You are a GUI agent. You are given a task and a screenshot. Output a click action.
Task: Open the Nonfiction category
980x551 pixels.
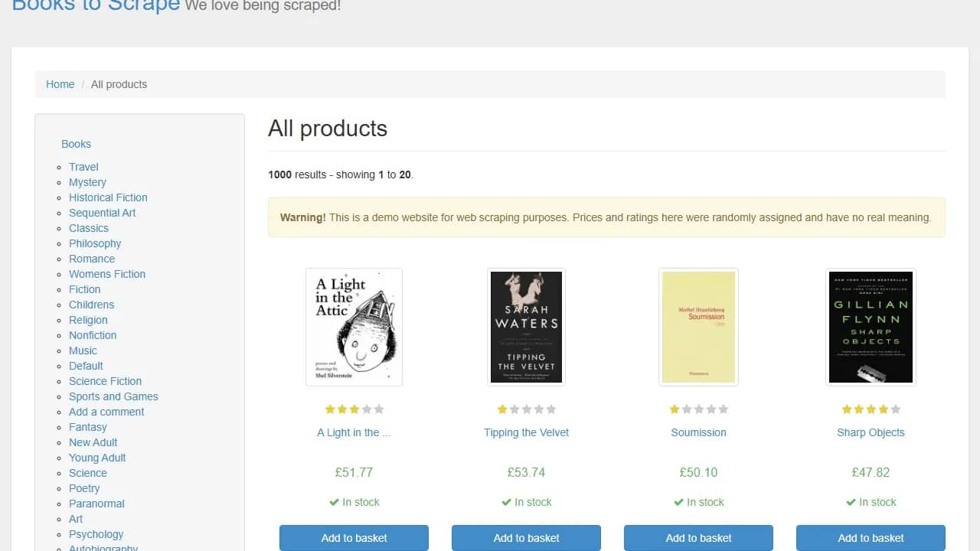[93, 335]
